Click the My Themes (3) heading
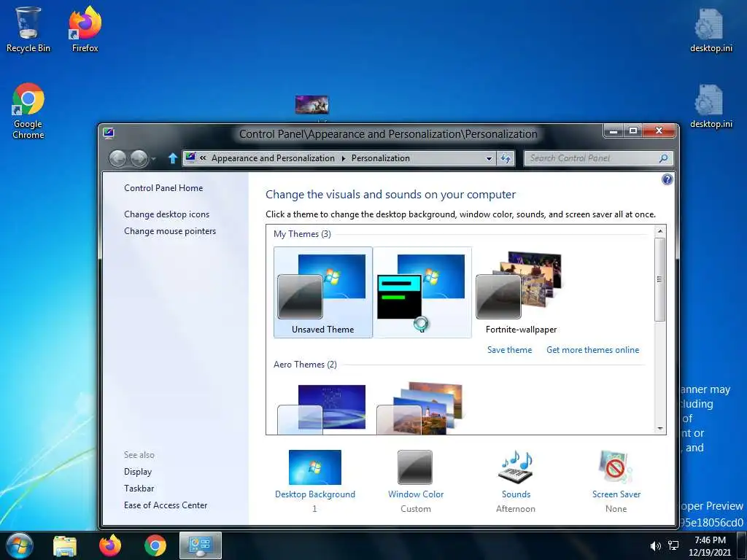 302,234
